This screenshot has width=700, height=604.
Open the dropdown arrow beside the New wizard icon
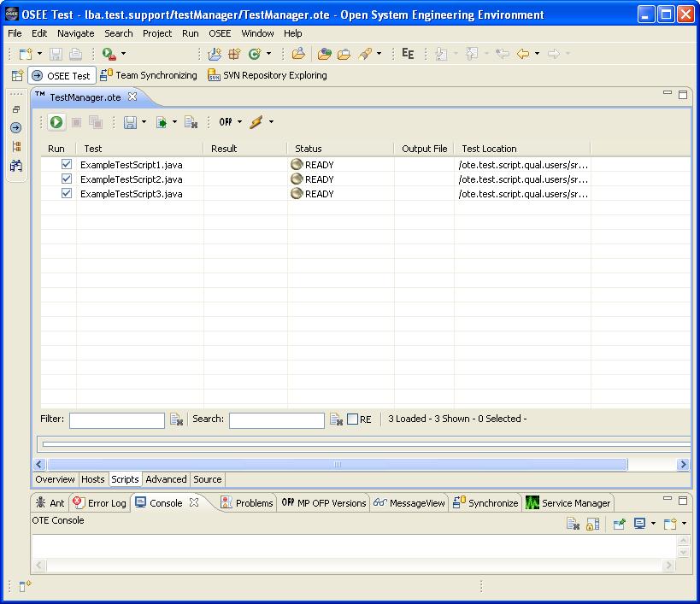pyautogui.click(x=39, y=54)
